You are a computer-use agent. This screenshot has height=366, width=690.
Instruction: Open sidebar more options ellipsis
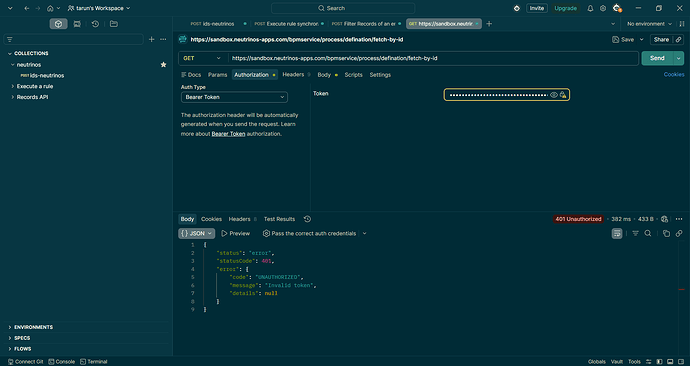click(x=163, y=40)
